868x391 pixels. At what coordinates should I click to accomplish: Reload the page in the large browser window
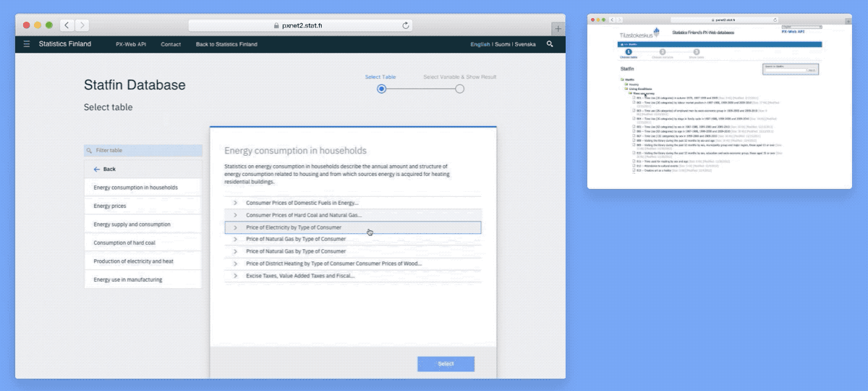click(406, 25)
